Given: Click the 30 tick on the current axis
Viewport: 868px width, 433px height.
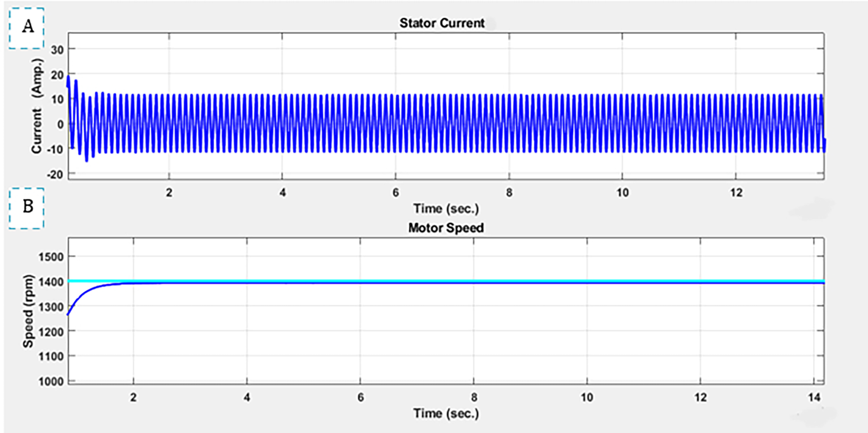Looking at the screenshot, I should pyautogui.click(x=57, y=49).
